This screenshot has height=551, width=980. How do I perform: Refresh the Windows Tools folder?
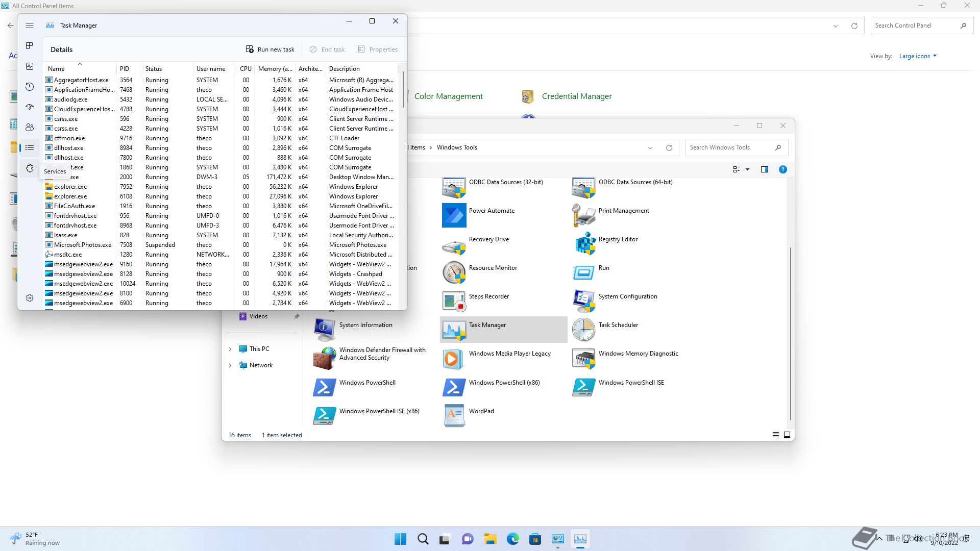point(669,148)
